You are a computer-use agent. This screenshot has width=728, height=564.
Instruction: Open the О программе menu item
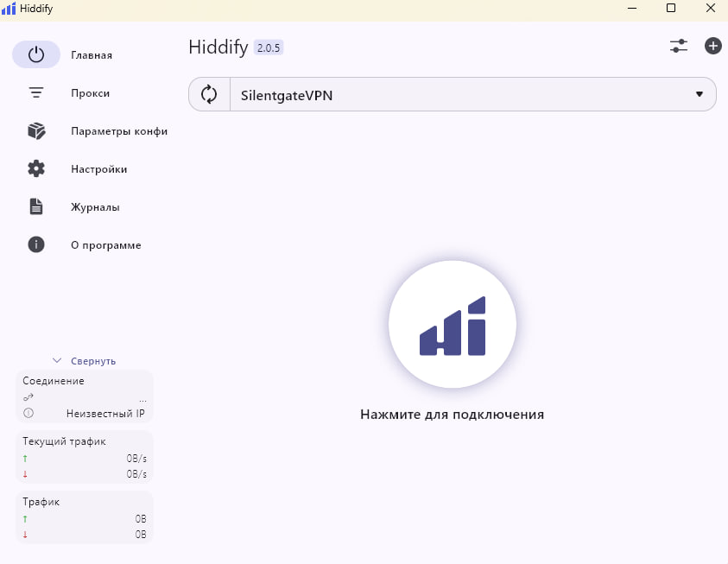(x=106, y=245)
